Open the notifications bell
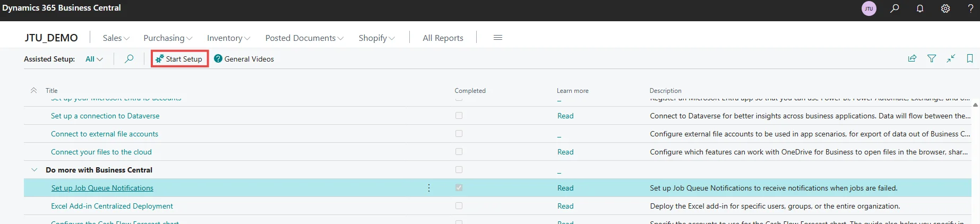 pyautogui.click(x=920, y=8)
